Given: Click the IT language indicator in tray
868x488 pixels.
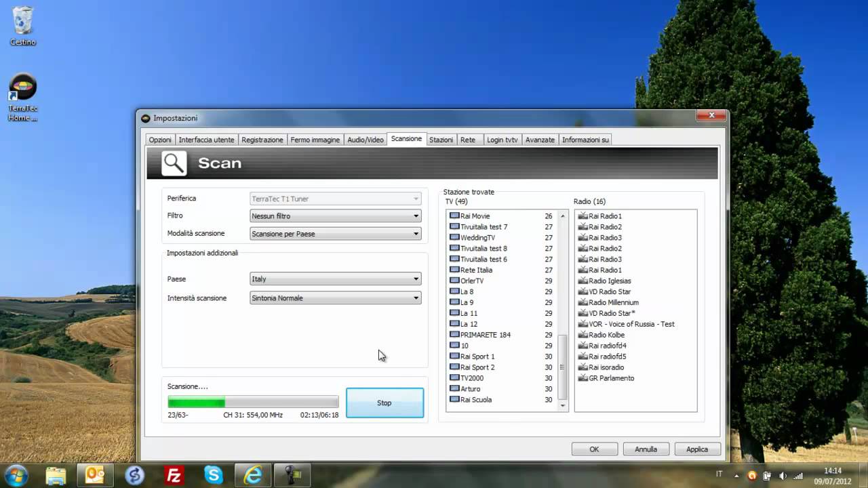Looking at the screenshot, I should click(719, 474).
